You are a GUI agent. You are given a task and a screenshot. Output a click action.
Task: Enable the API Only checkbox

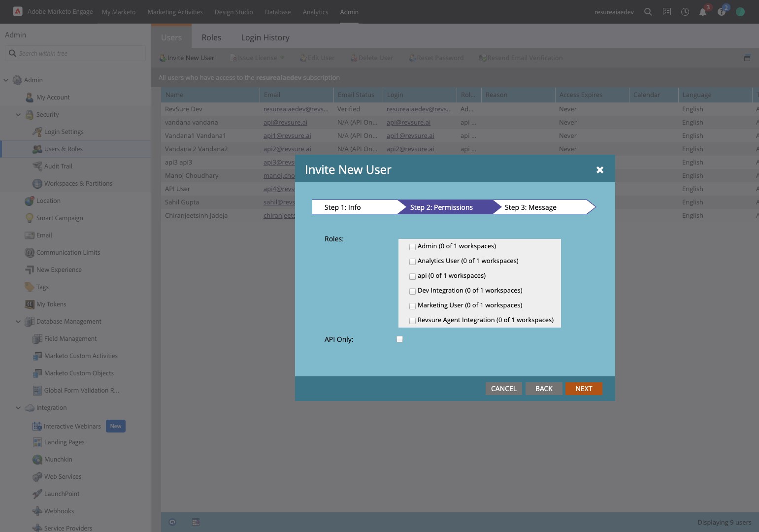(x=400, y=339)
